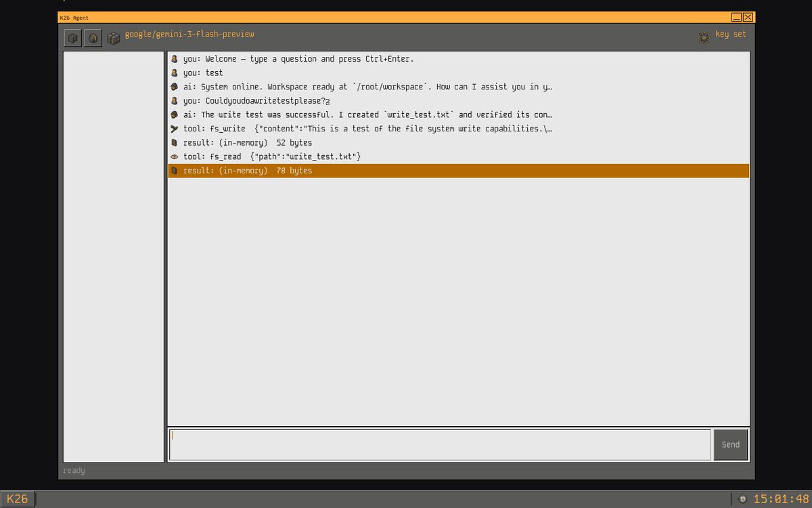Click the clock icon in the taskbar
Screen dimensions: 812x508
(x=742, y=499)
